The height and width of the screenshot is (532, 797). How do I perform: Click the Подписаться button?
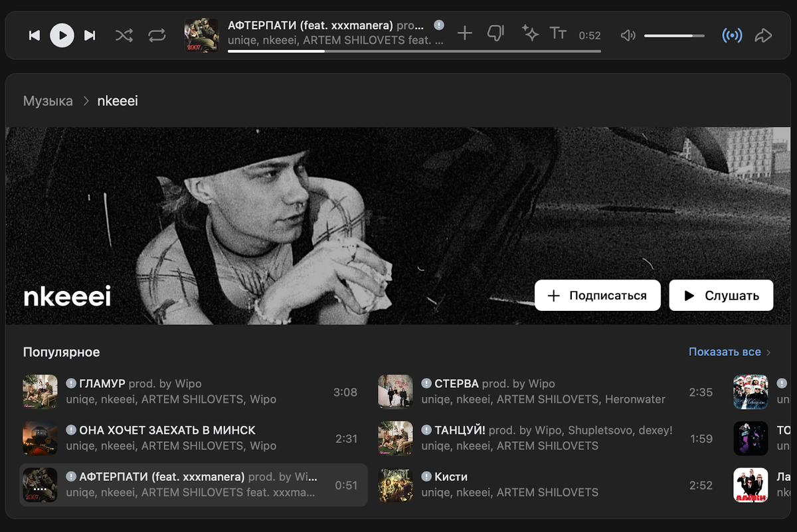pos(598,296)
